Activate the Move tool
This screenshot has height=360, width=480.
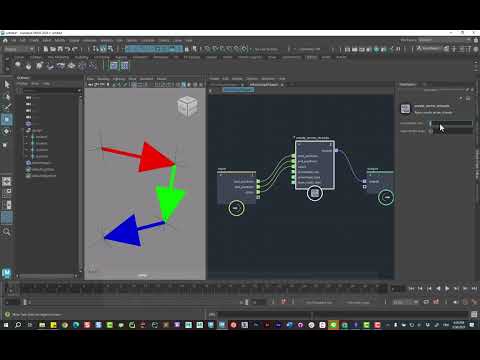coord(7,119)
